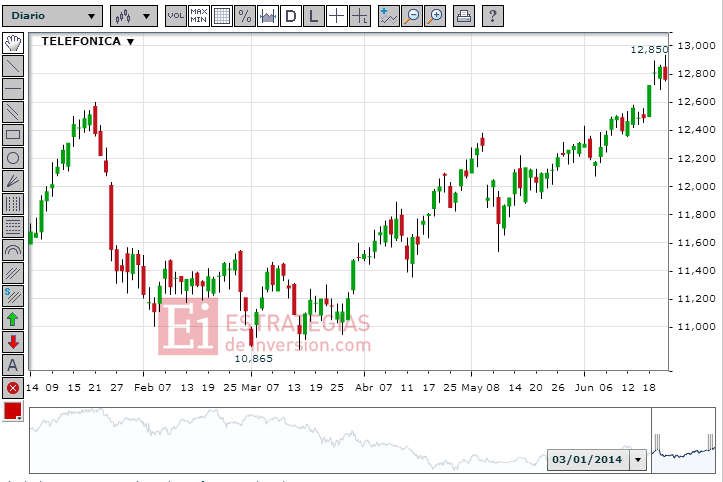Open the red drawing color swatch
The height and width of the screenshot is (482, 723).
(13, 411)
